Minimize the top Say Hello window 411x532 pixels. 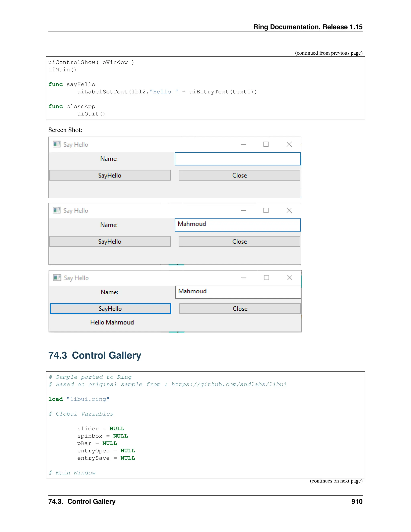[x=243, y=145]
